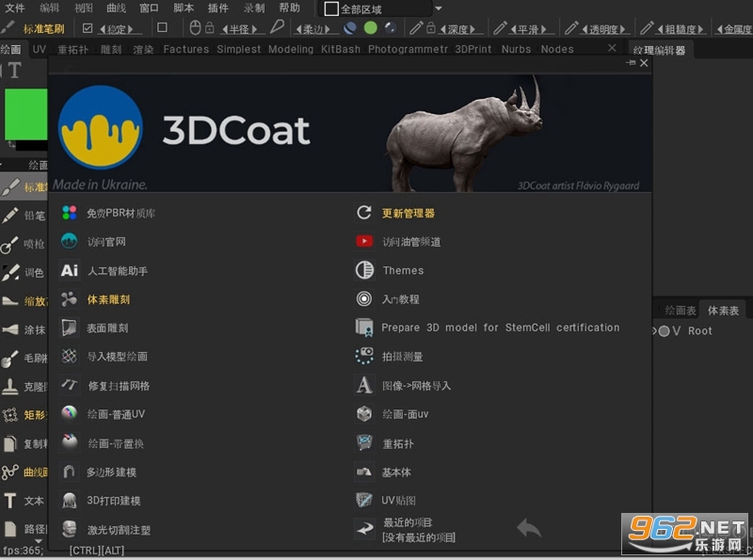Screen dimensions: 753x560
Task: Click the green foreground color swatch
Action: (26, 114)
